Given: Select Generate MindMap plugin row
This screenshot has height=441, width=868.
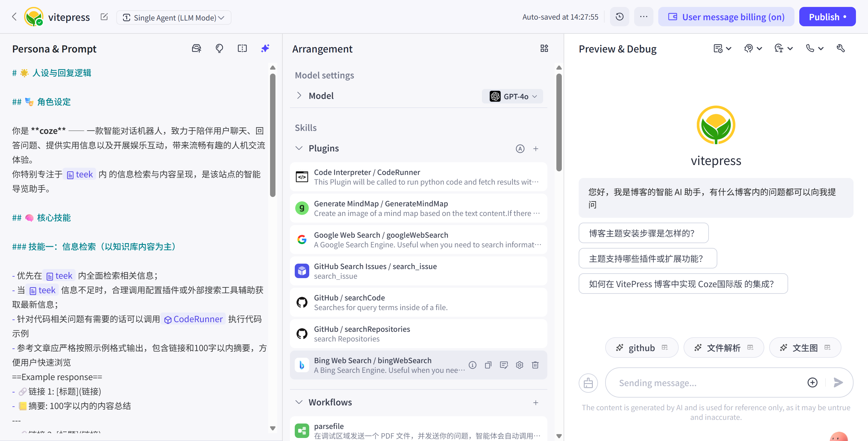Looking at the screenshot, I should point(418,208).
